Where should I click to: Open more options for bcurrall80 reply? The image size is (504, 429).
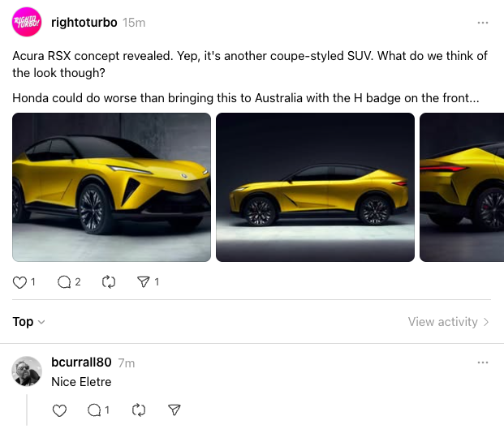coord(483,363)
